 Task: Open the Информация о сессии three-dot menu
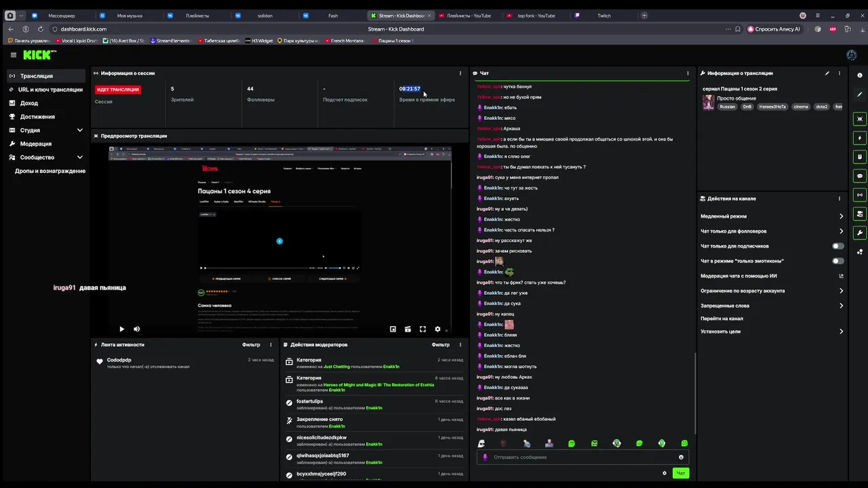click(460, 73)
